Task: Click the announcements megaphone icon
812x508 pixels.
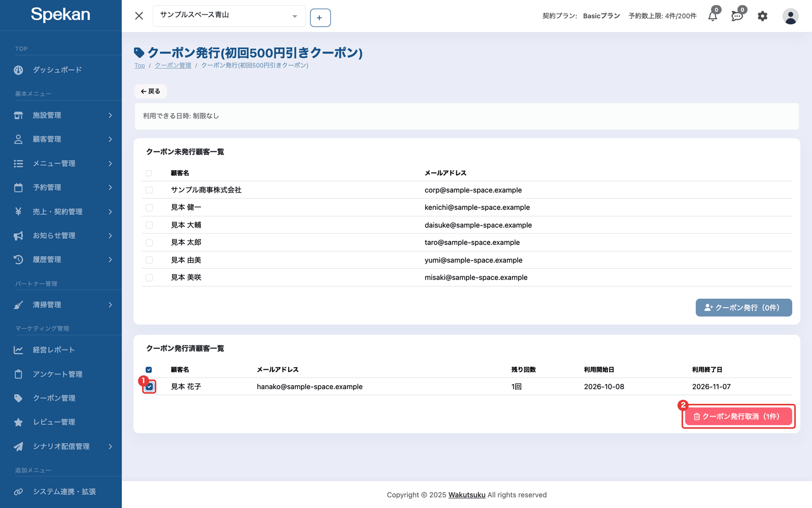Action: click(x=18, y=236)
